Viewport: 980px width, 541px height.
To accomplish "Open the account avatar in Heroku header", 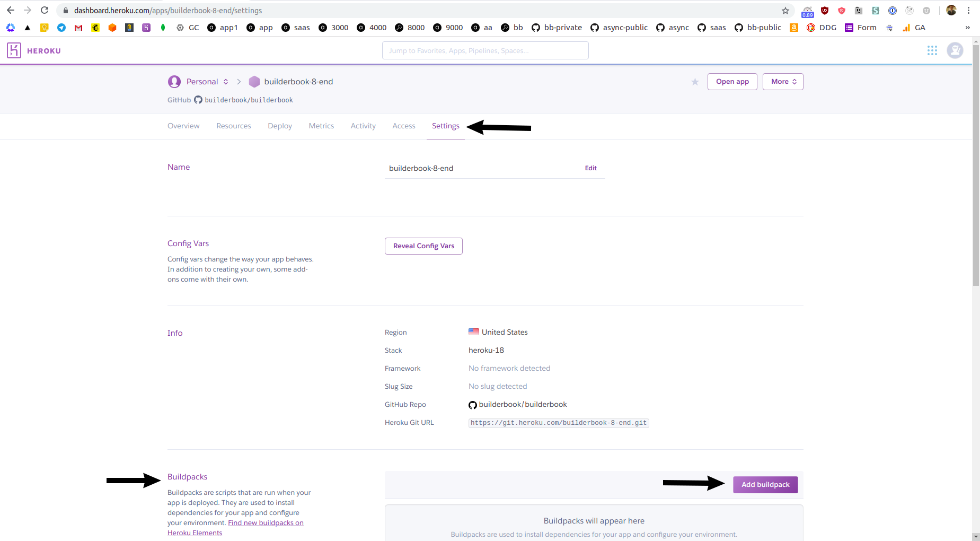I will pos(955,50).
